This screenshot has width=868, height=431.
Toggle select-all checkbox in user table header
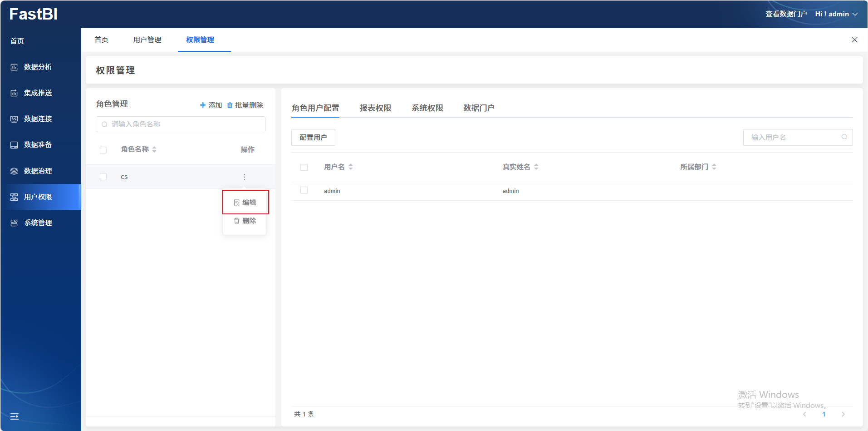(304, 167)
